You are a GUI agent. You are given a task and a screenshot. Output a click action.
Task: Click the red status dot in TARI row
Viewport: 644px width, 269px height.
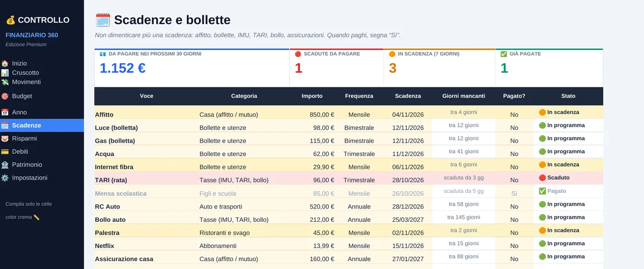[x=542, y=178]
